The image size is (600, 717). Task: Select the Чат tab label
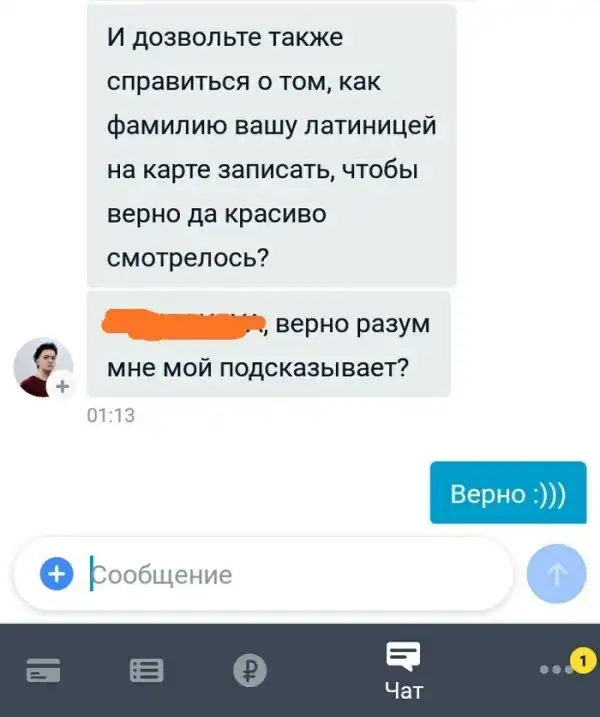404,690
